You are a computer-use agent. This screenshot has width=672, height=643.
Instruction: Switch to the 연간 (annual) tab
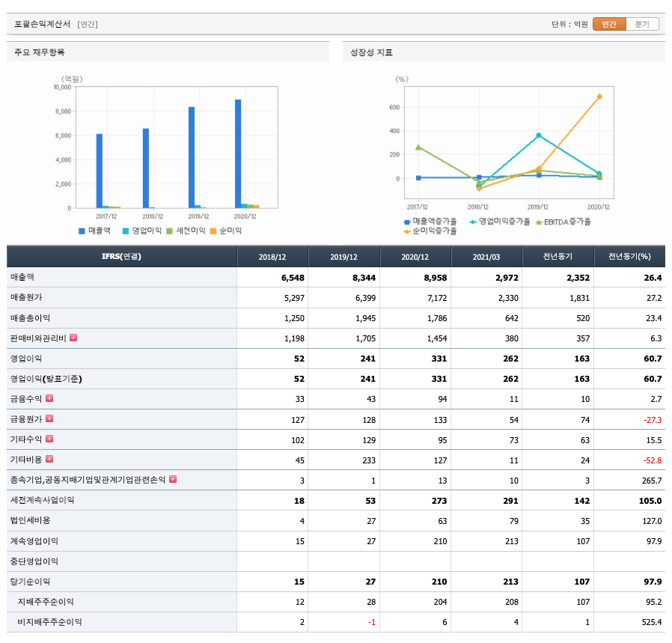pyautogui.click(x=609, y=24)
